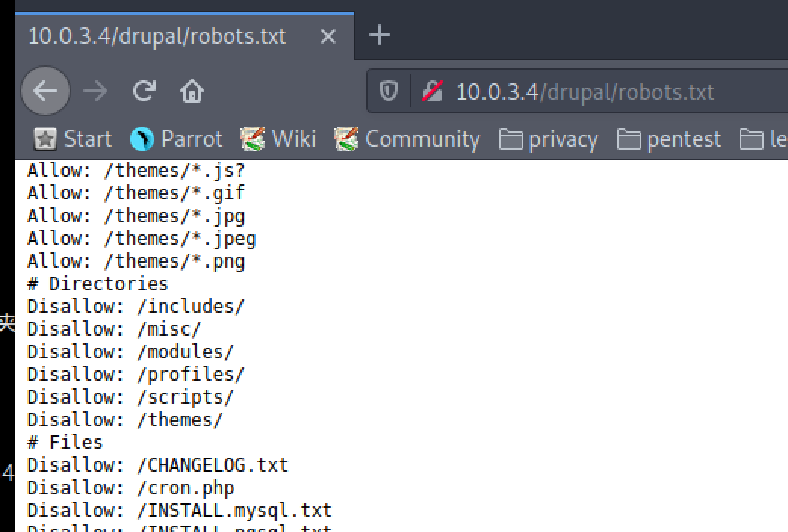
Task: Click the line 'Allow: /themes/*.js?'
Action: [x=135, y=170]
